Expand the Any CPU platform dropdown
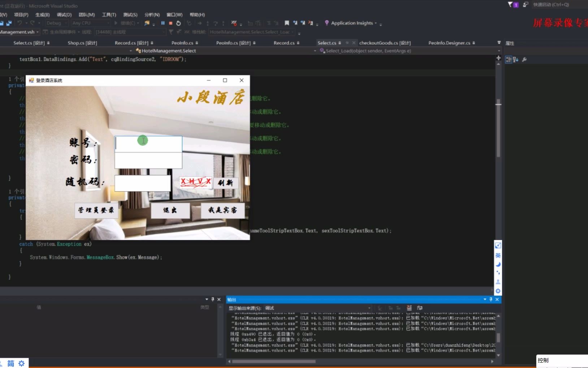This screenshot has height=368, width=588. [x=108, y=23]
